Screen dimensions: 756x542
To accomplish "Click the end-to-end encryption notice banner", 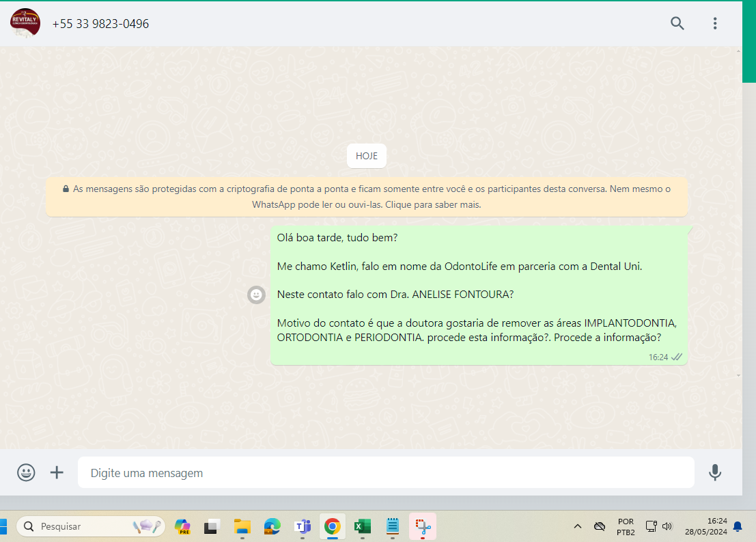I will tap(367, 196).
